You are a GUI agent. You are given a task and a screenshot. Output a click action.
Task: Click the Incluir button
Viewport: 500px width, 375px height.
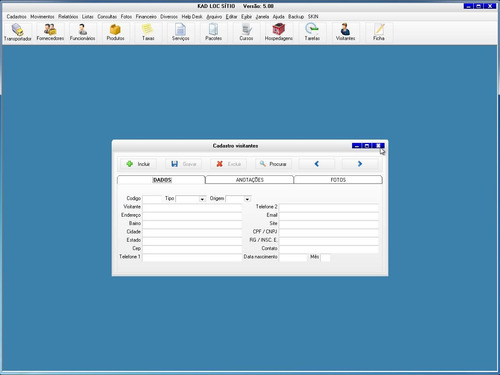138,164
